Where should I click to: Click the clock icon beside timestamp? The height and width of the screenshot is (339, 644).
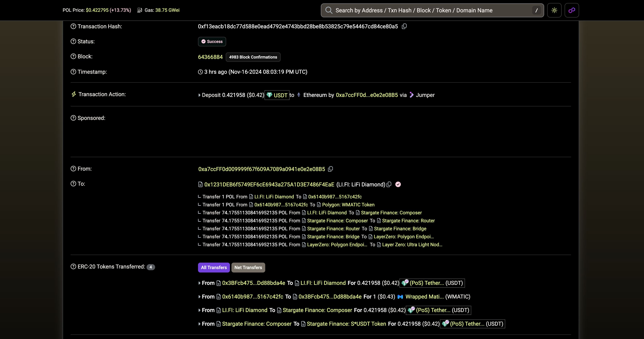click(x=200, y=72)
